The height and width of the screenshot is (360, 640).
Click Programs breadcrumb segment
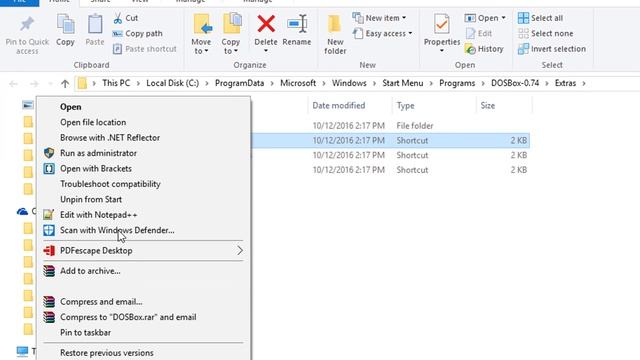click(x=457, y=83)
